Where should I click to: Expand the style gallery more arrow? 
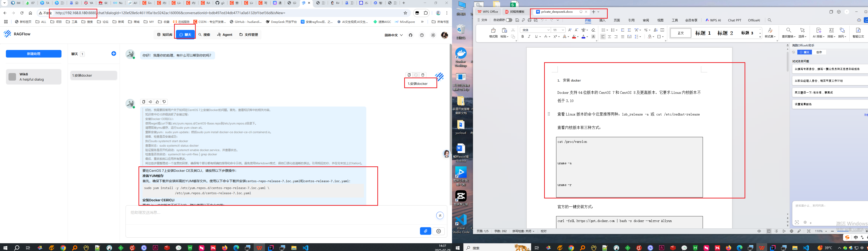pos(760,37)
